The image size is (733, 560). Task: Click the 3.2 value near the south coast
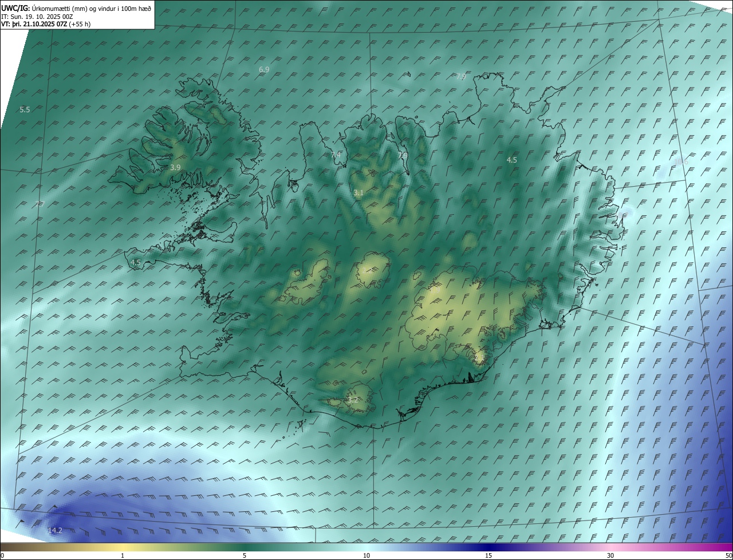tap(353, 400)
